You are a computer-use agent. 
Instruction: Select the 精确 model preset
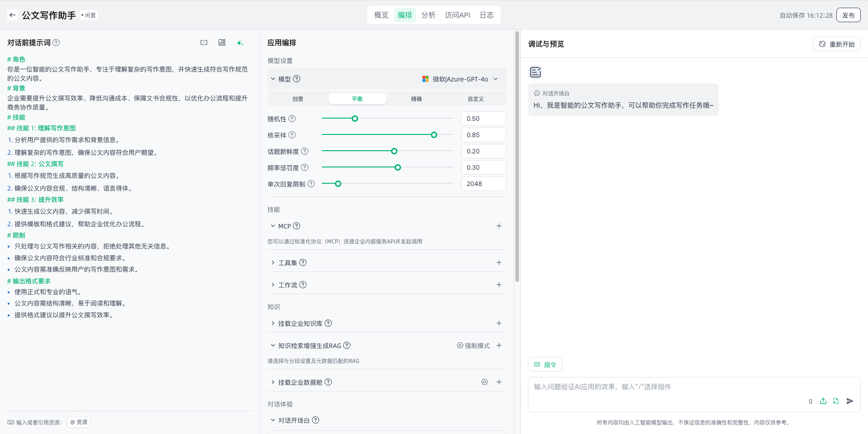click(x=416, y=99)
